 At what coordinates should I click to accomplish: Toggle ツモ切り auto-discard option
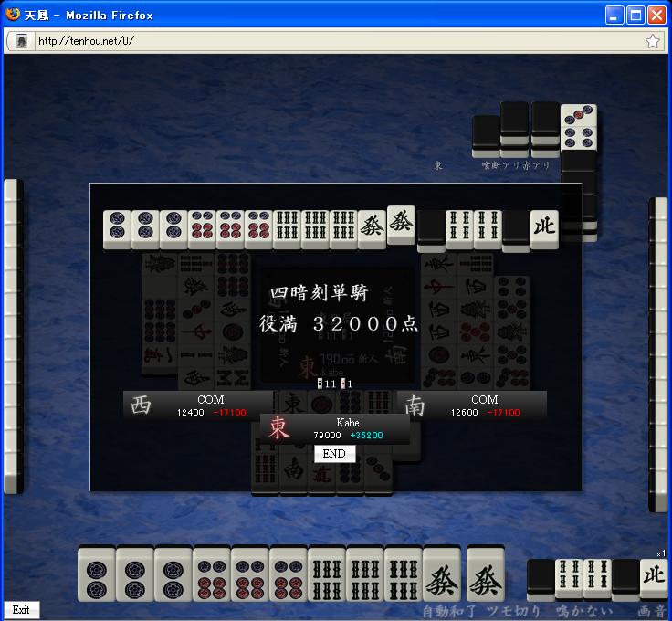[x=513, y=611]
